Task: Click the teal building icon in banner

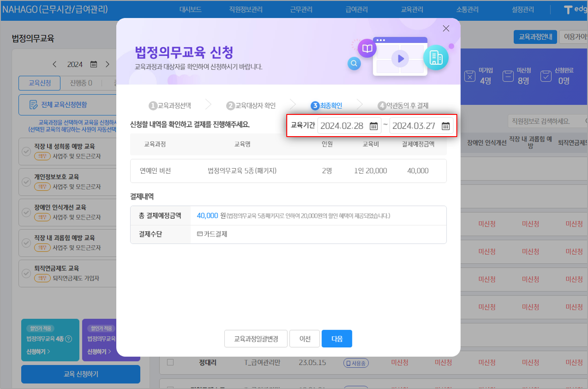Action: pyautogui.click(x=436, y=57)
